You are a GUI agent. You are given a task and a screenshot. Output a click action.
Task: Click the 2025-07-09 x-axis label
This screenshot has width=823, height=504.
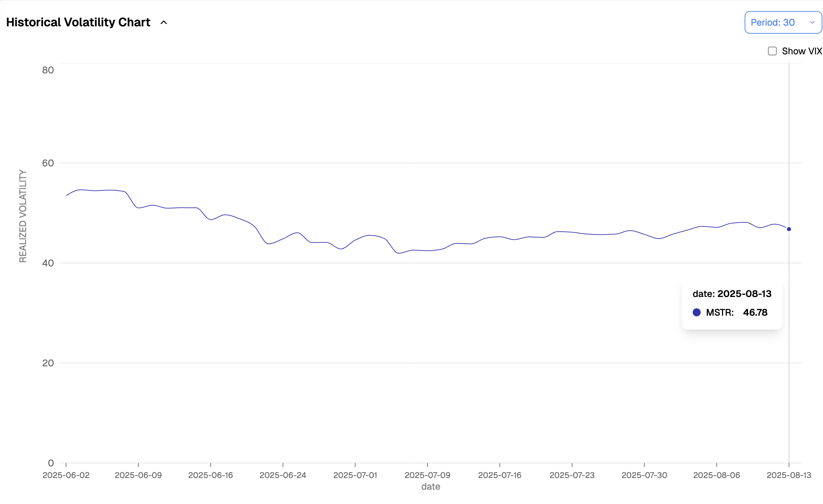[428, 475]
